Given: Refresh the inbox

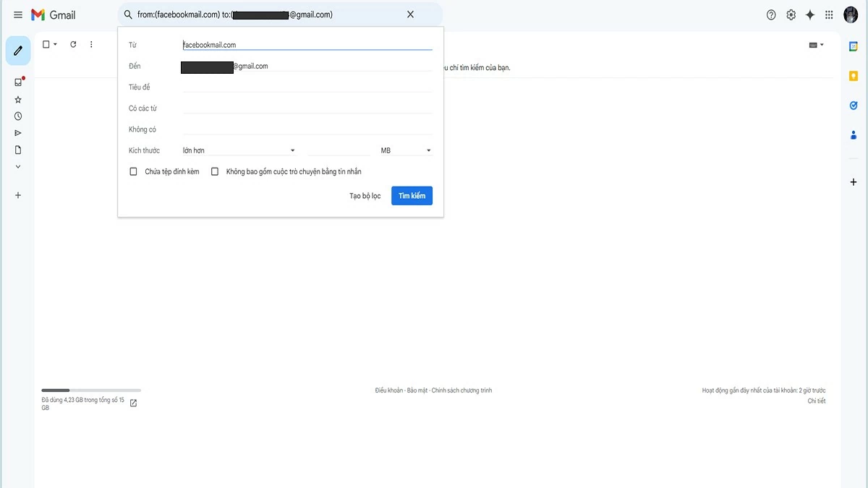Looking at the screenshot, I should pos(72,43).
